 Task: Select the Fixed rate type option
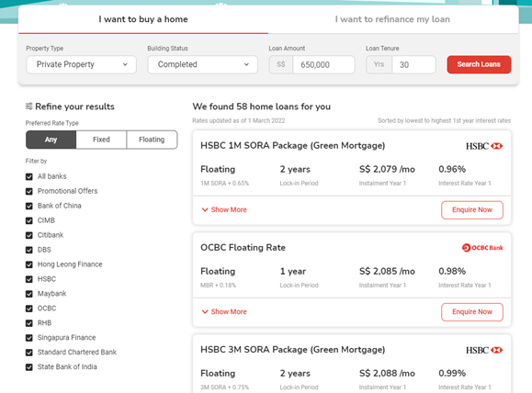[x=101, y=140]
